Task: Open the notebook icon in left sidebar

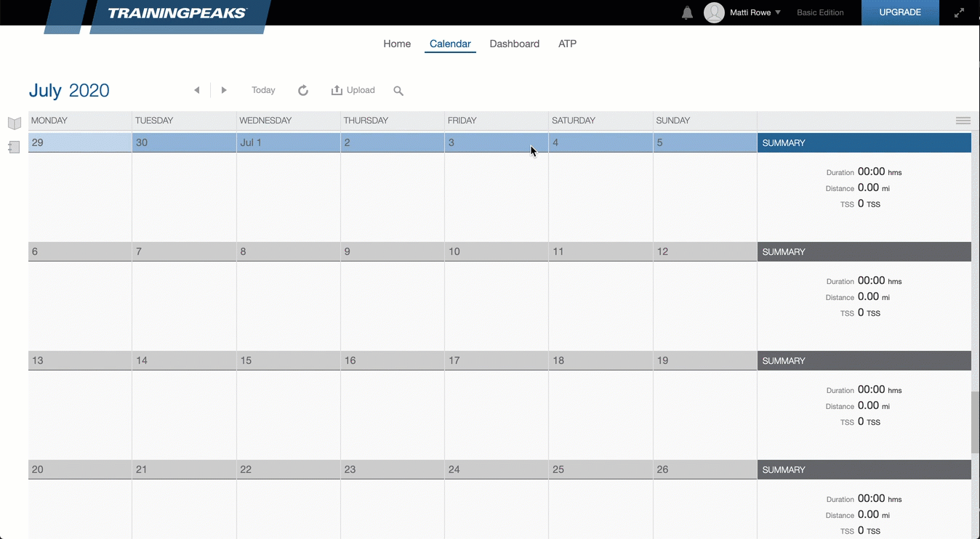Action: coord(14,147)
